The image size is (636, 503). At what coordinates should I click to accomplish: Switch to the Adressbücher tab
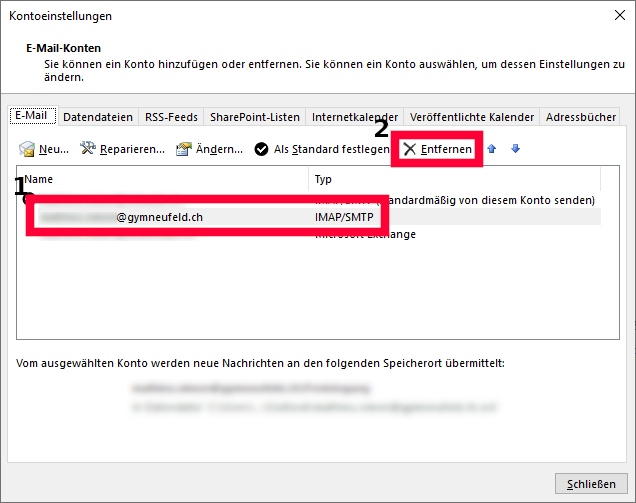click(581, 117)
